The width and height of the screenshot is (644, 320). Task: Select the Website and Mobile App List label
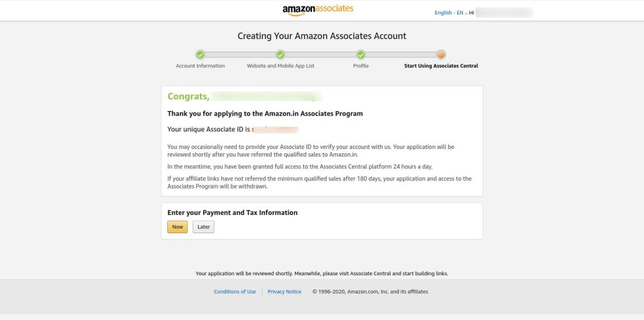click(x=280, y=66)
